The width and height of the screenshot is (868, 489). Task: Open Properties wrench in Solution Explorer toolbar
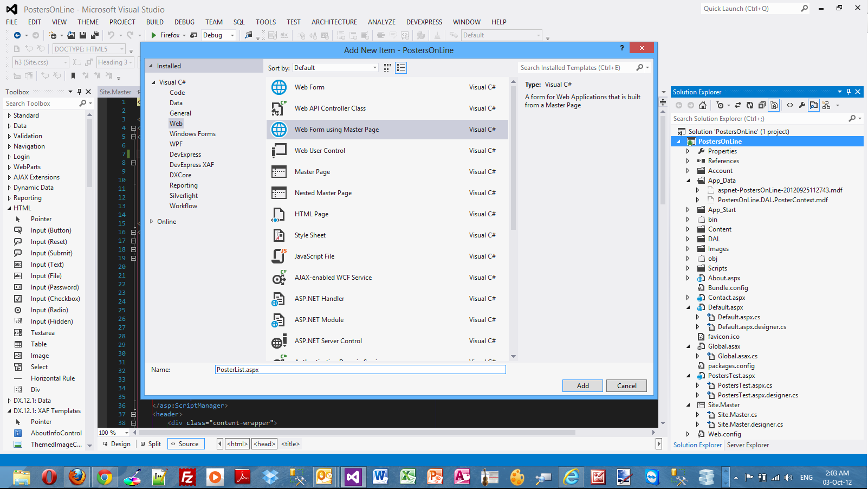pos(802,105)
